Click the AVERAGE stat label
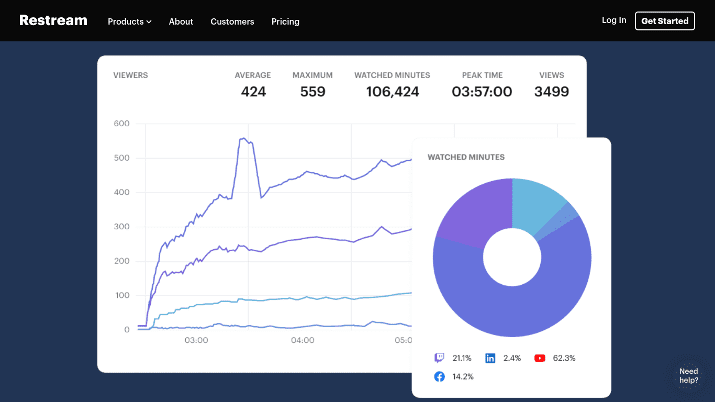Viewport: 715px width, 402px height. pyautogui.click(x=253, y=75)
